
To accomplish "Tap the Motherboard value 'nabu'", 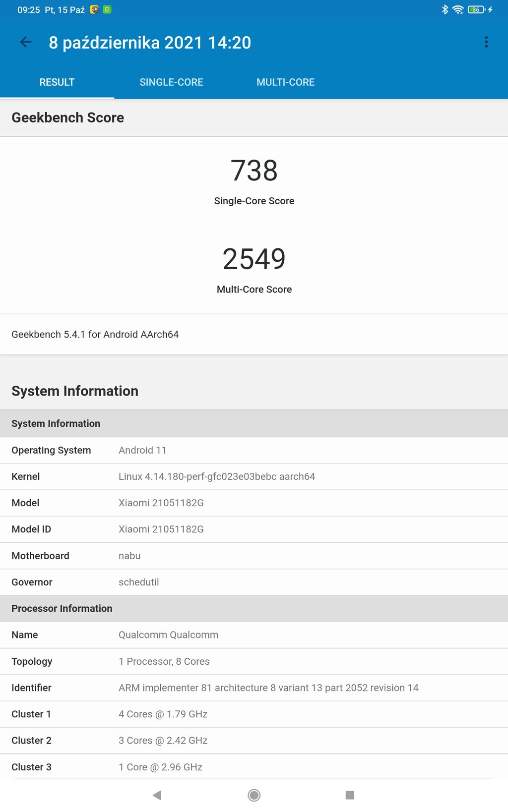I will tap(129, 556).
